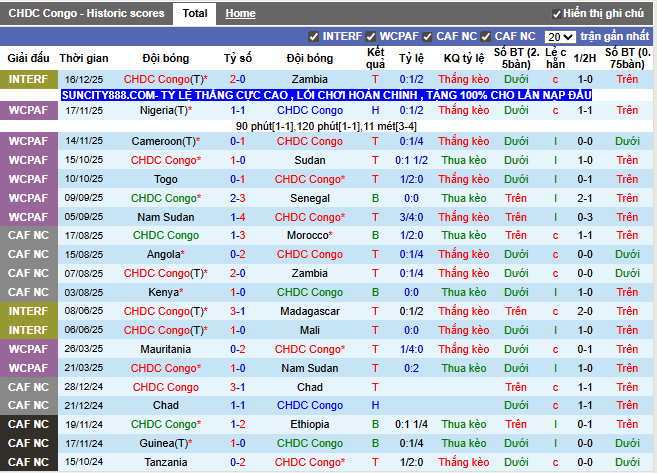657x473 pixels.
Task: Open Senegal team link
Action: pos(310,198)
